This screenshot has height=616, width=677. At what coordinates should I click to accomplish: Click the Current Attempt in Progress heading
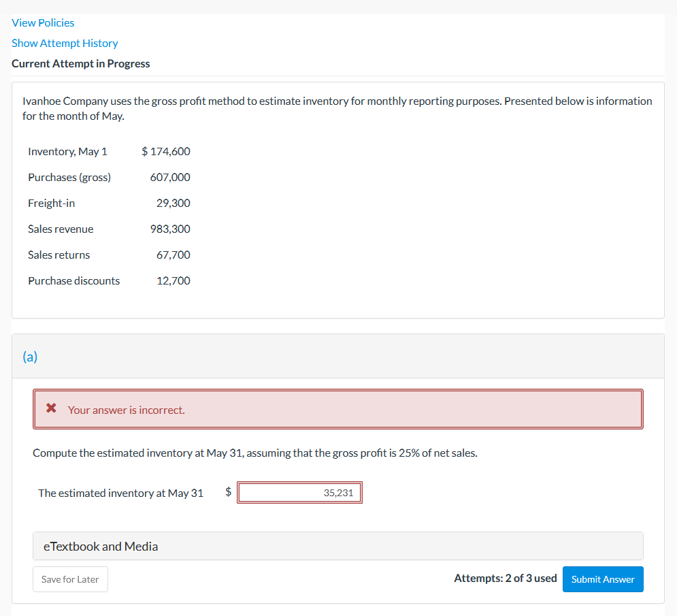[80, 63]
